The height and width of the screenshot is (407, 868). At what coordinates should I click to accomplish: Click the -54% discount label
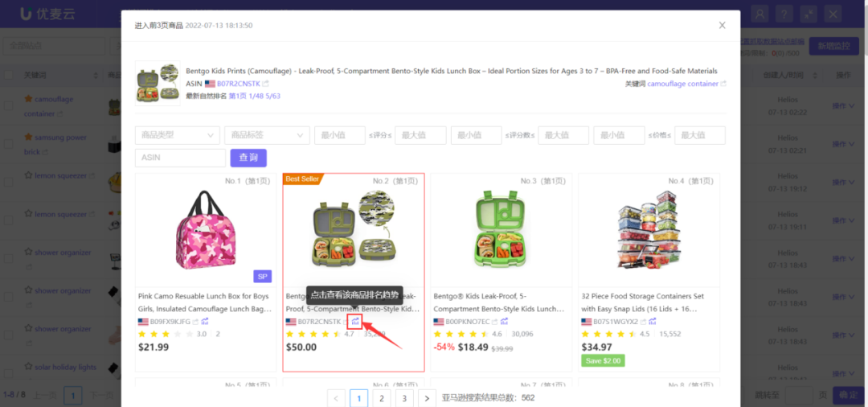pos(444,347)
